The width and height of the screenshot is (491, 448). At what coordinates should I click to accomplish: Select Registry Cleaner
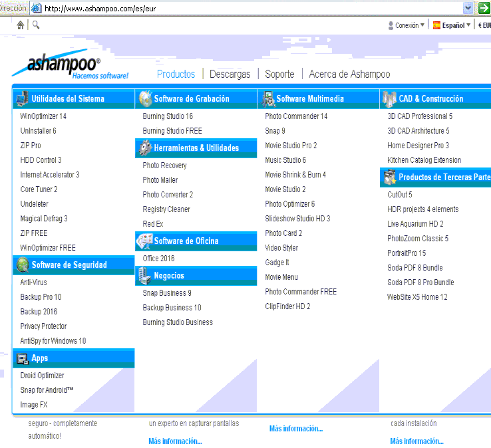166,209
